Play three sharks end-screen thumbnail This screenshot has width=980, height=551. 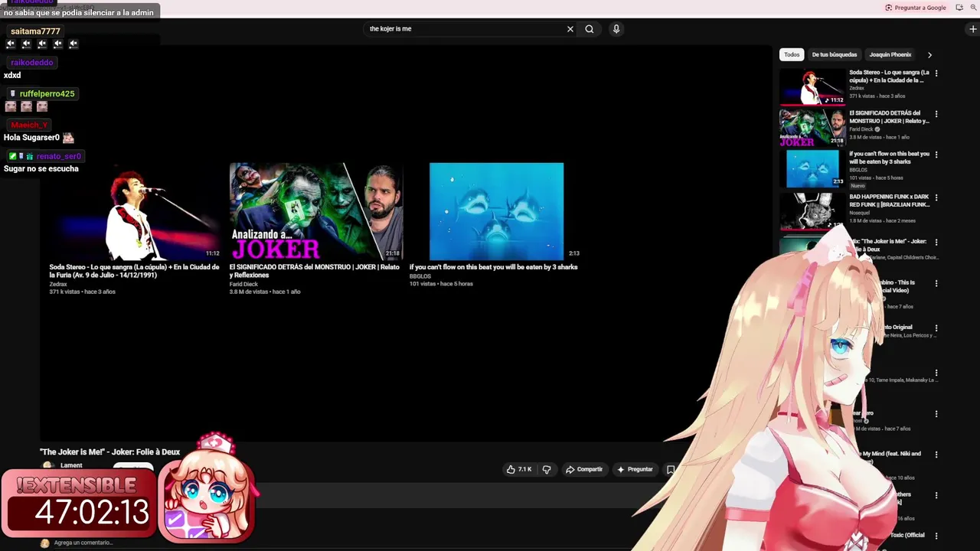click(x=496, y=211)
